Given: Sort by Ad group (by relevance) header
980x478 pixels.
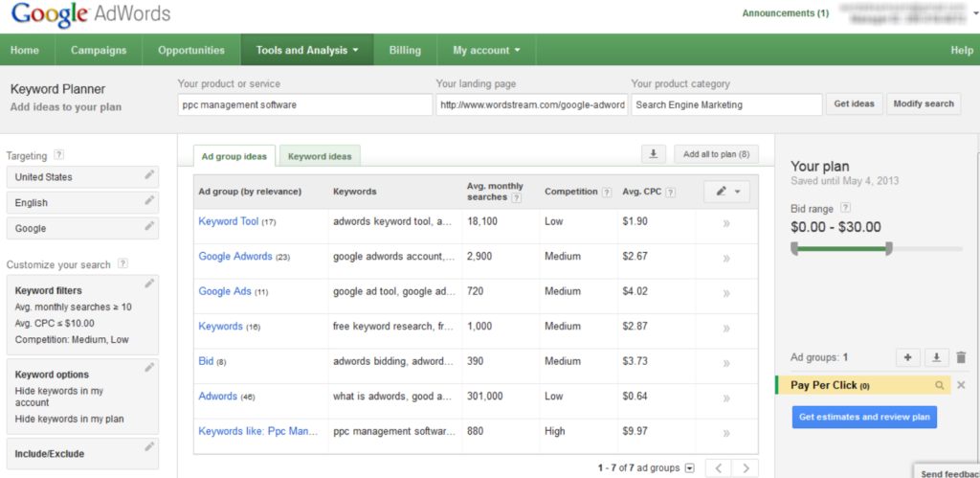Looking at the screenshot, I should point(250,192).
